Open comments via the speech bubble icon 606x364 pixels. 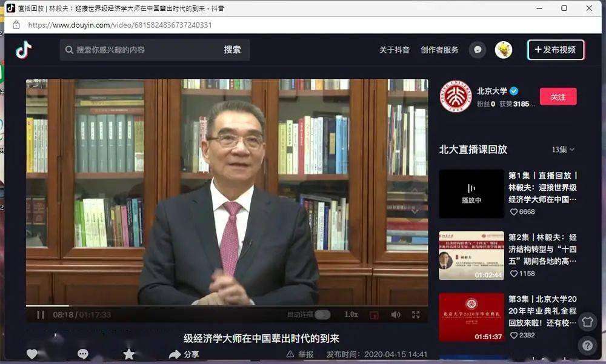tap(82, 353)
